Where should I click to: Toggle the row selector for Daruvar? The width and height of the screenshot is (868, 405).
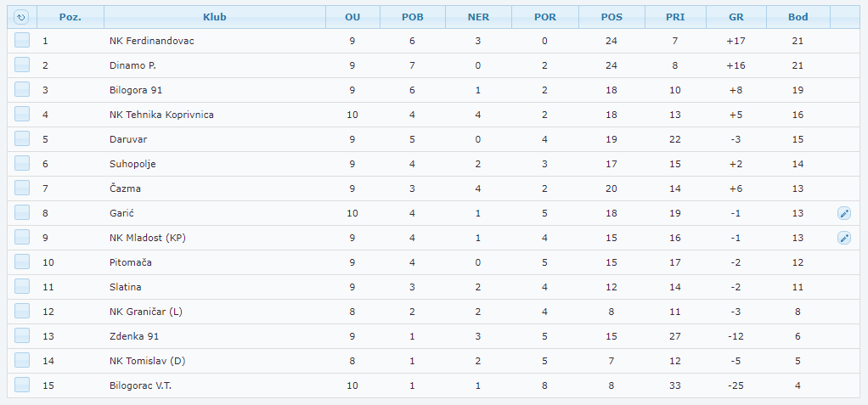tap(22, 139)
